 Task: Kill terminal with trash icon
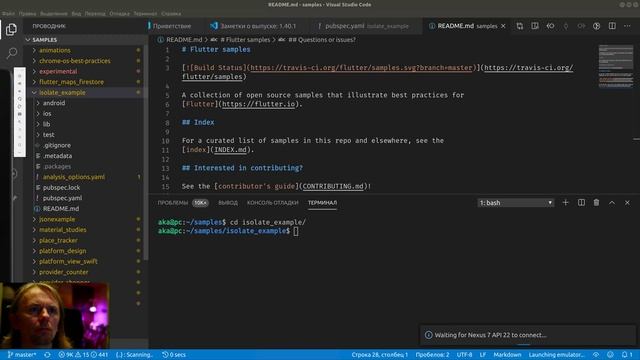(x=596, y=202)
